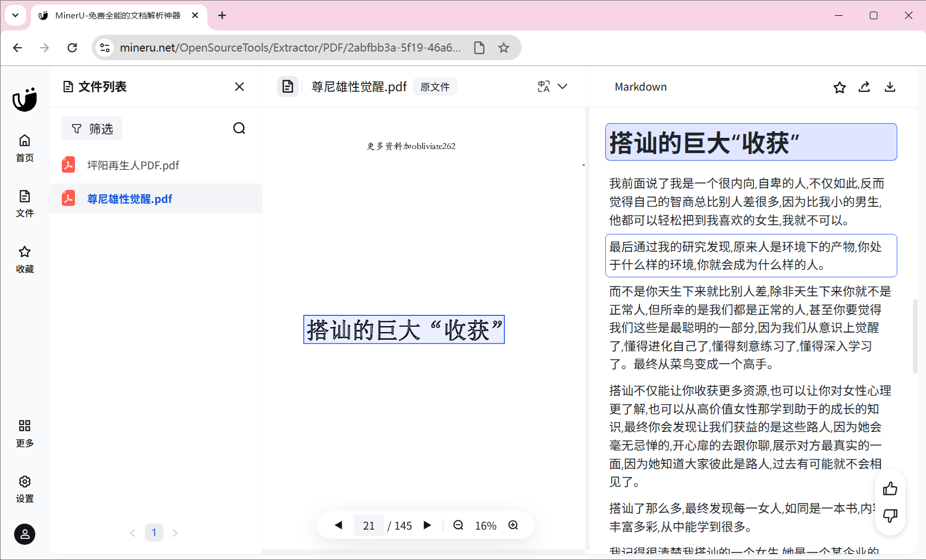Viewport: 926px width, 560px height.
Task: Open the 首页 home section
Action: pyautogui.click(x=24, y=148)
